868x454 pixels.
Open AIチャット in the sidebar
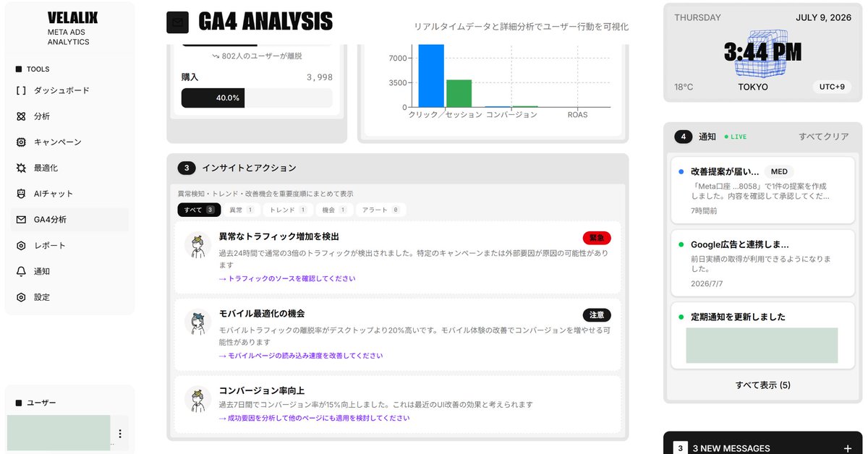click(x=69, y=194)
